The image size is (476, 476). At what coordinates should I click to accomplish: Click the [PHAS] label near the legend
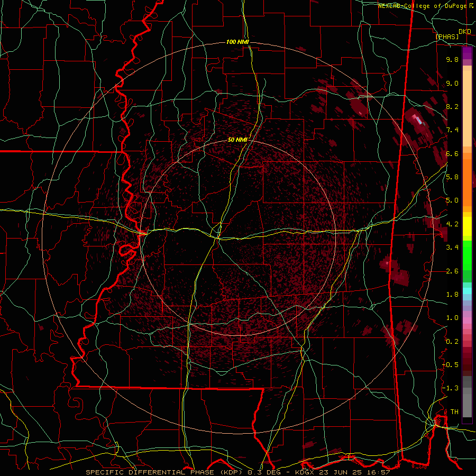(x=447, y=36)
